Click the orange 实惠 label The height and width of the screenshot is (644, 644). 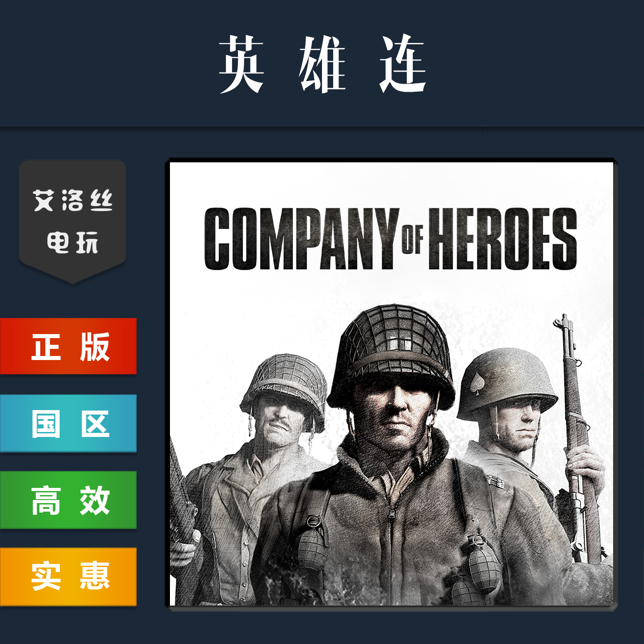pos(68,576)
